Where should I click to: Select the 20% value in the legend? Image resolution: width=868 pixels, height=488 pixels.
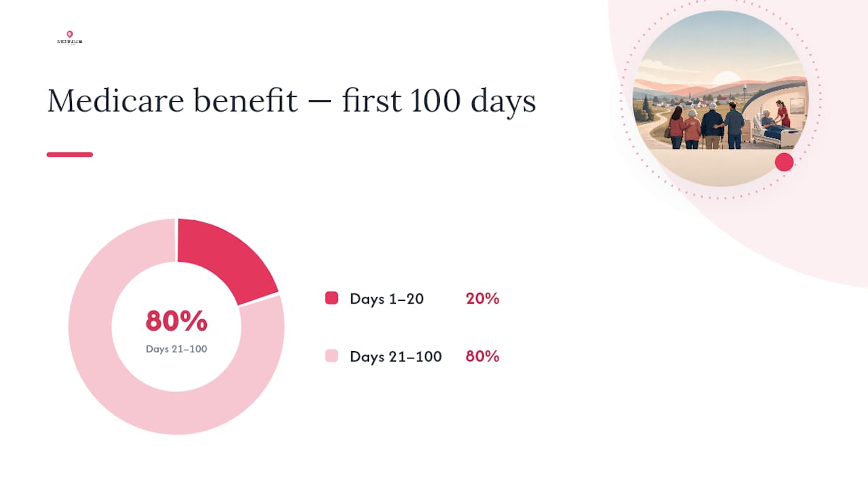[482, 298]
